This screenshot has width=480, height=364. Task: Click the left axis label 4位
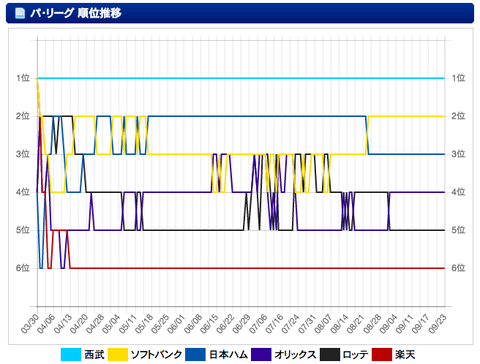tap(23, 192)
